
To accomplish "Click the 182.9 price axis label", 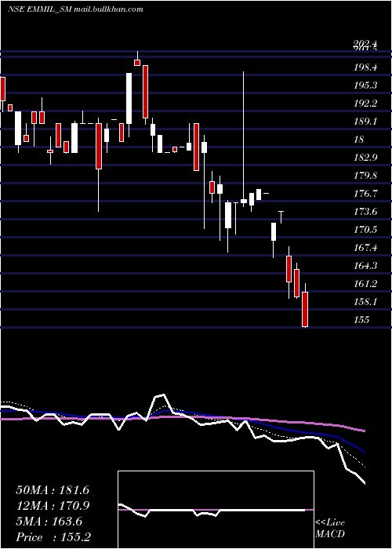I will 365,158.
